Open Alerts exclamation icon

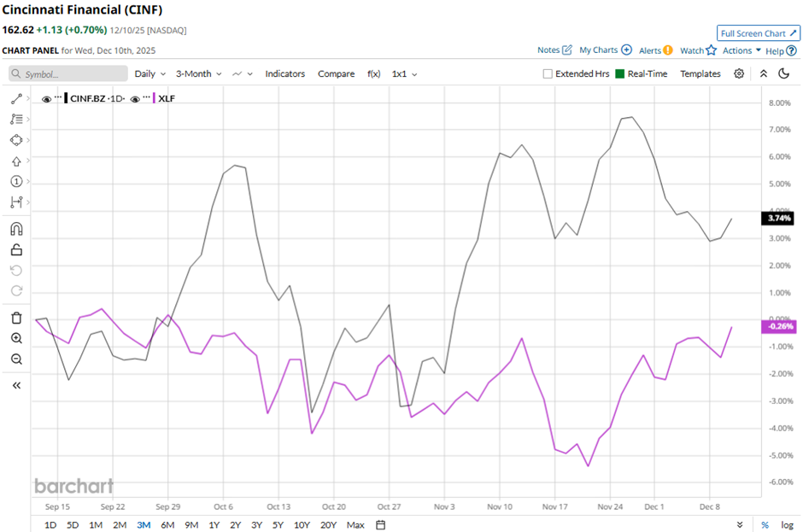[x=668, y=50]
